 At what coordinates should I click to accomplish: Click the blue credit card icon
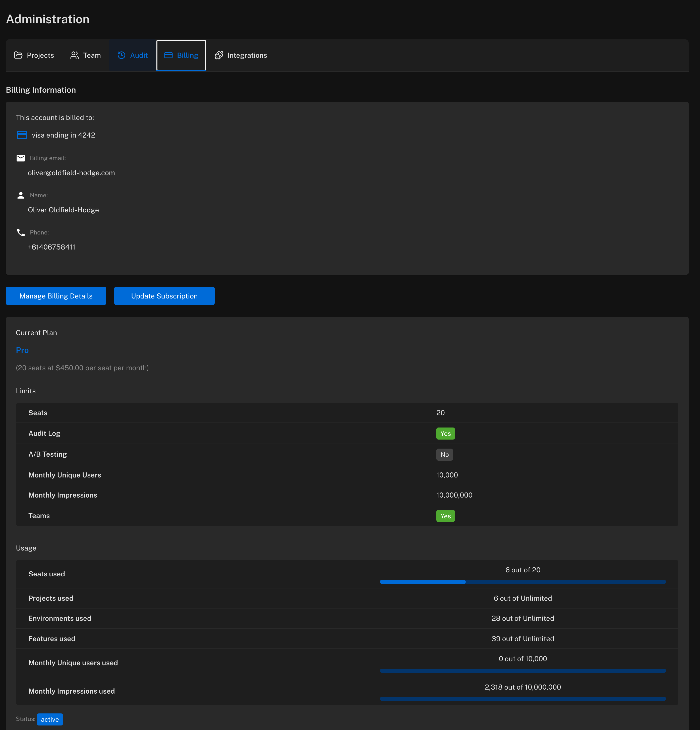(22, 135)
